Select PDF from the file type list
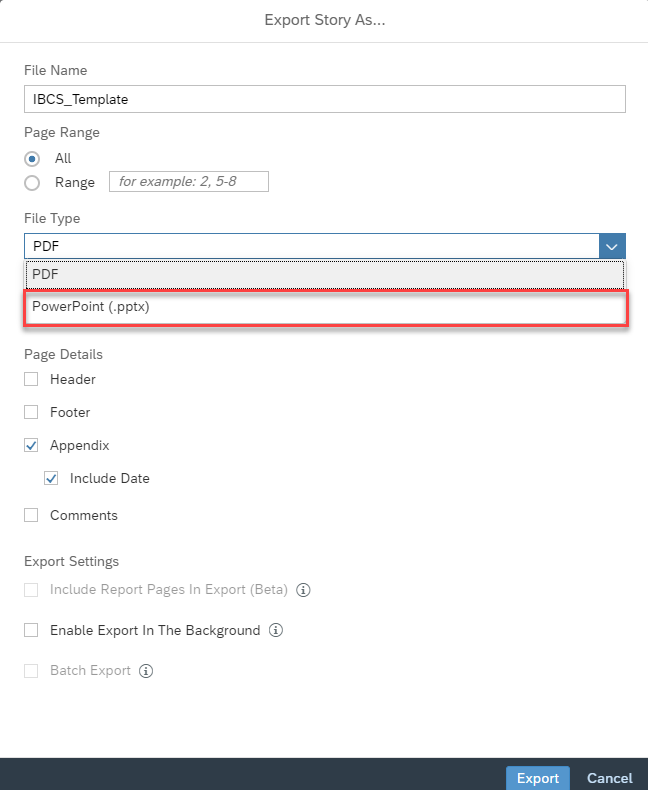This screenshot has width=648, height=790. click(x=324, y=274)
